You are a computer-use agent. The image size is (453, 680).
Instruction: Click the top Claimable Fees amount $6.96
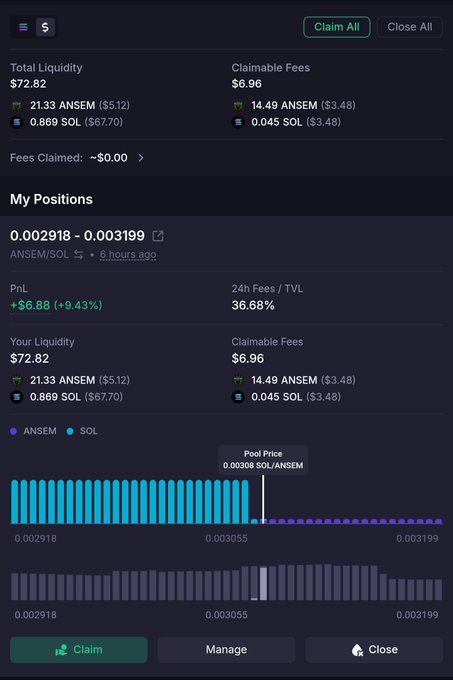click(x=246, y=84)
